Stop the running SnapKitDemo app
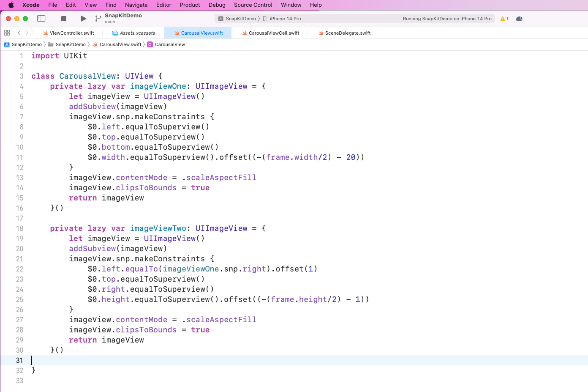Image resolution: width=588 pixels, height=392 pixels. [64, 19]
